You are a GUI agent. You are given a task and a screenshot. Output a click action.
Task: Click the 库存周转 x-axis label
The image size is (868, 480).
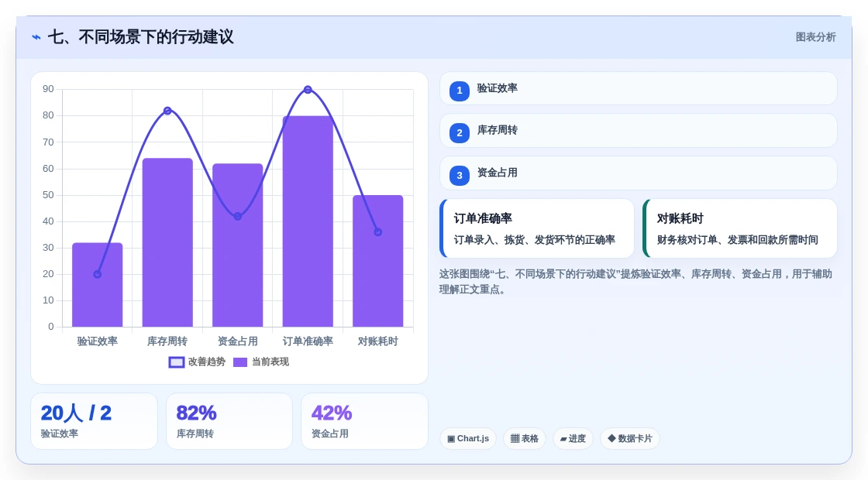coord(167,341)
